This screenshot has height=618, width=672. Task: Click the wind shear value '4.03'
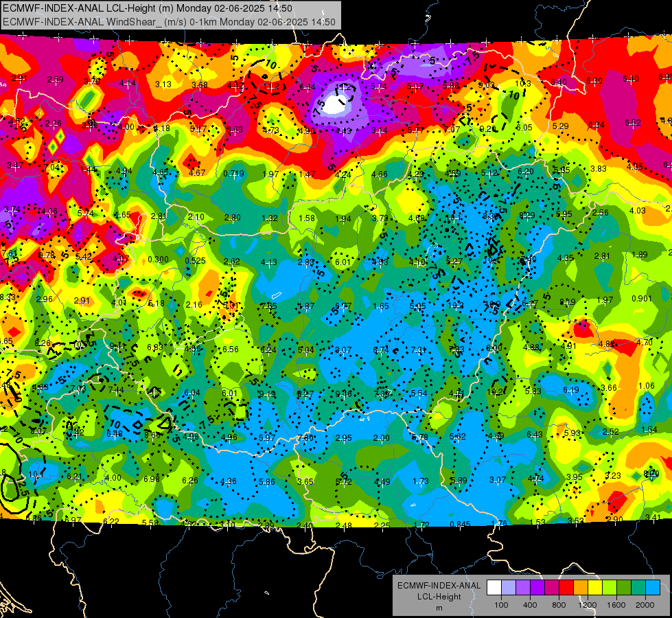(637, 211)
